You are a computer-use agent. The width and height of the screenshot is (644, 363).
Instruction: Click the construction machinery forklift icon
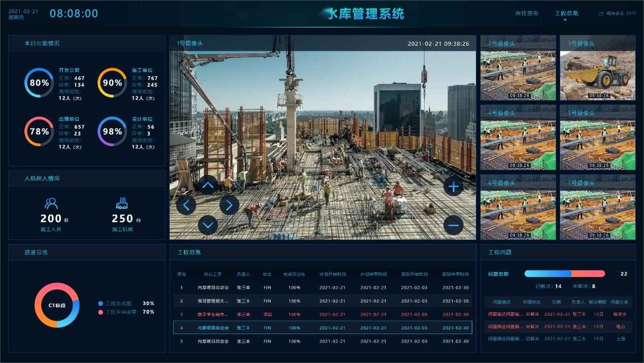[x=122, y=204]
